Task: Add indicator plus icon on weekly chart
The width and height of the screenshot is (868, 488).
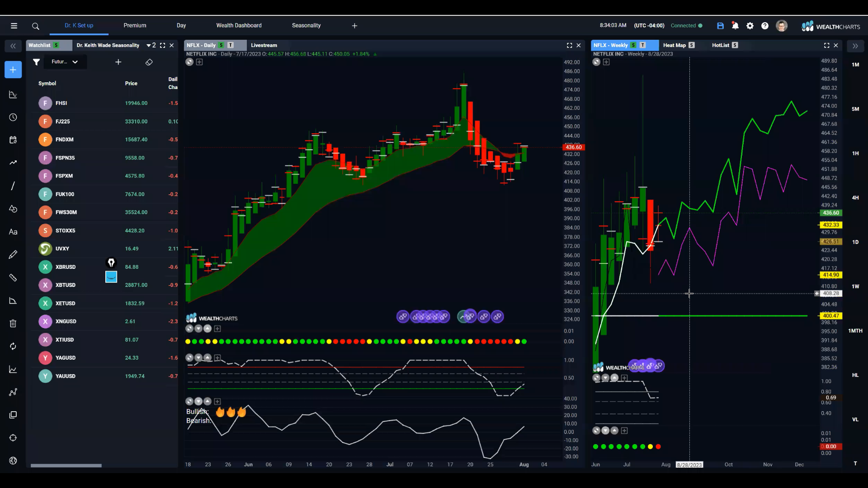Action: pos(606,62)
